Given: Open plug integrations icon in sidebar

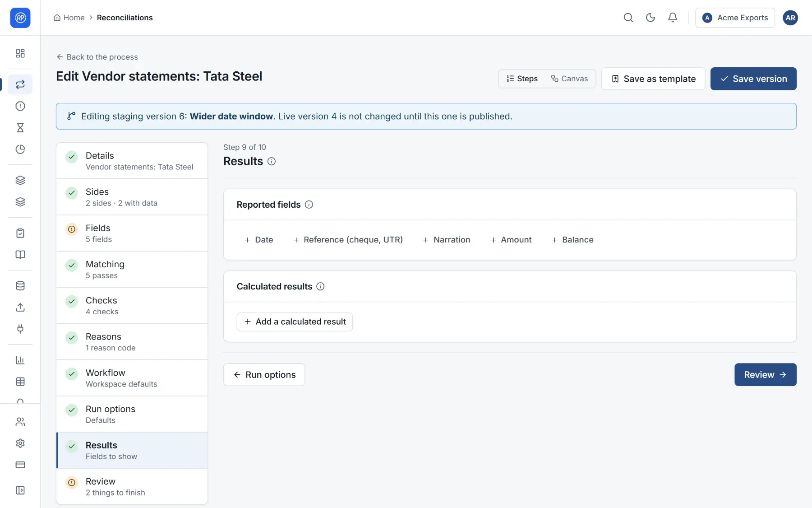Looking at the screenshot, I should tap(20, 329).
